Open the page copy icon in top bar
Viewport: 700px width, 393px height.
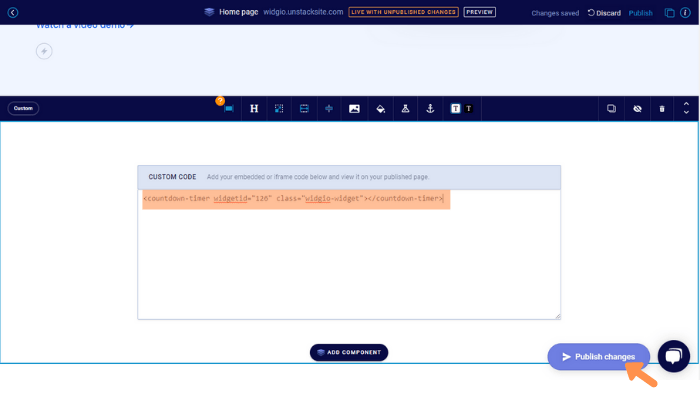pyautogui.click(x=669, y=13)
